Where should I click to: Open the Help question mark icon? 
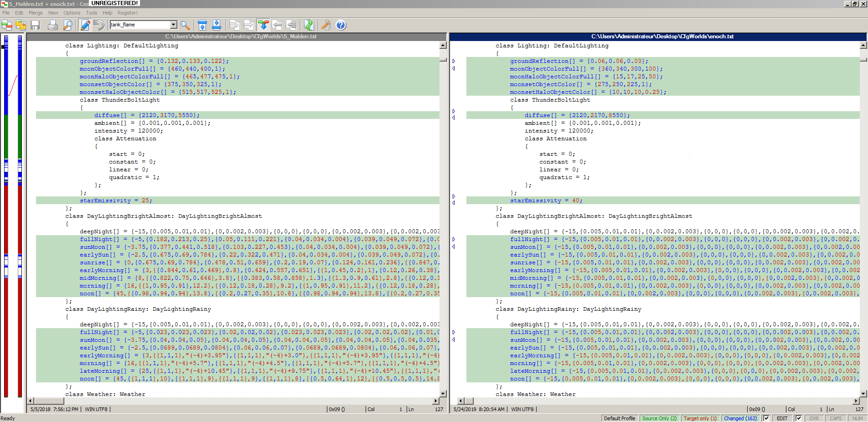click(341, 25)
